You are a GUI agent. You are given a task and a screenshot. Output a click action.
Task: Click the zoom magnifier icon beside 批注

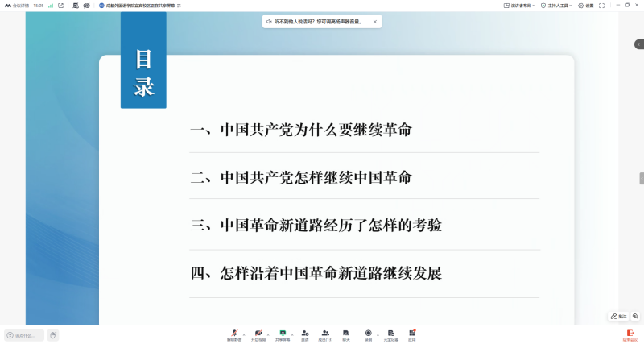[x=636, y=317]
